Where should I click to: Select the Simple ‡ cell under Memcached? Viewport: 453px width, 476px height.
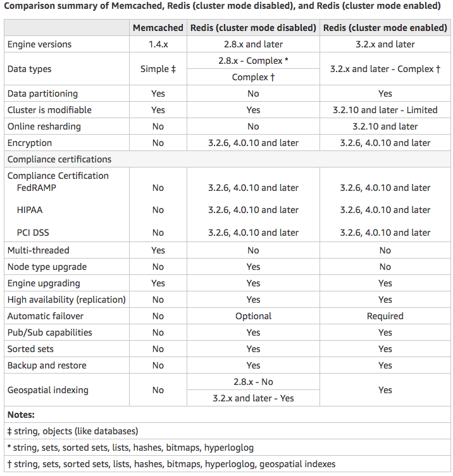[158, 69]
